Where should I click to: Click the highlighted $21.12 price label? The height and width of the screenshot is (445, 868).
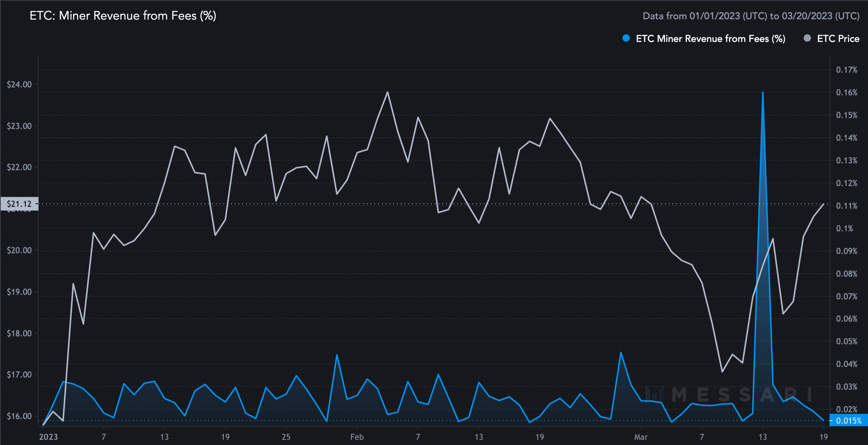19,204
